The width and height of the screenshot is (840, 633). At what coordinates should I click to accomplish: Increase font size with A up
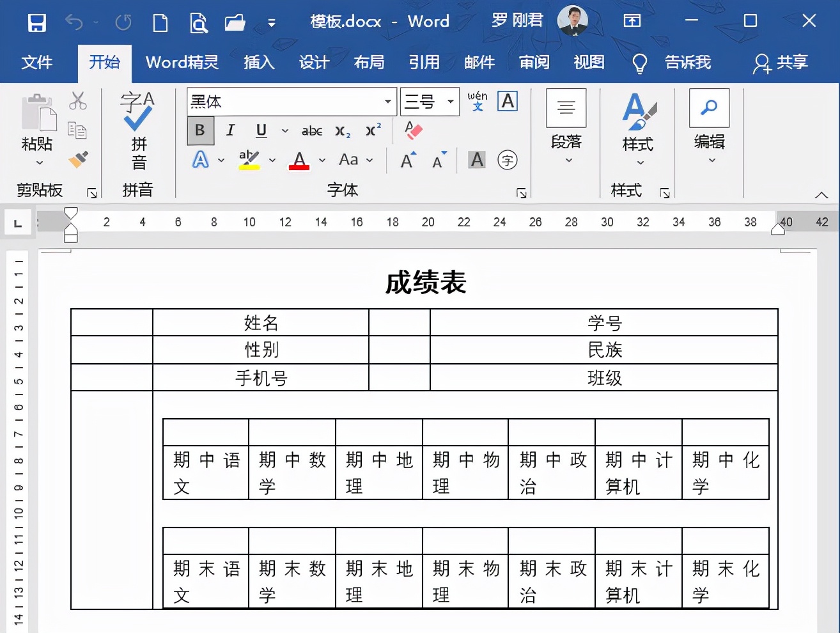point(408,160)
